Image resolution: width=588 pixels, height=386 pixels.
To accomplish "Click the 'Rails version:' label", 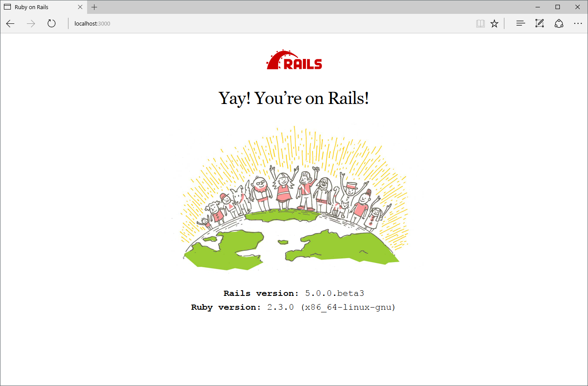I will [261, 293].
